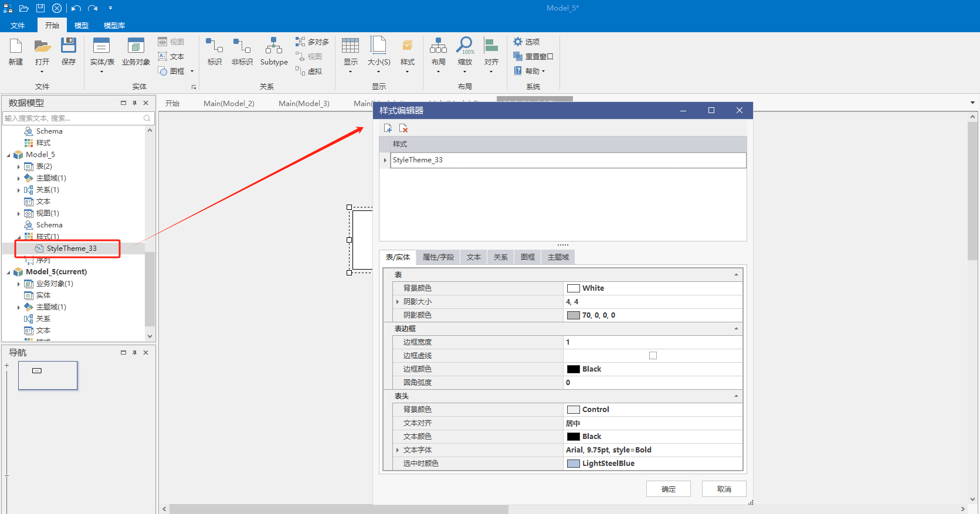Click the navigation panel thumbnail preview
This screenshot has width=980, height=514.
click(x=48, y=375)
